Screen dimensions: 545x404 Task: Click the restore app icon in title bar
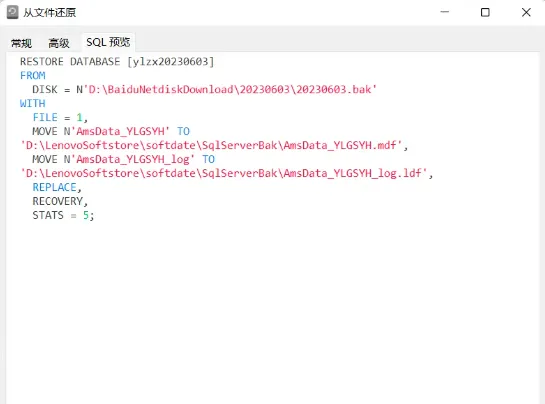coord(13,13)
